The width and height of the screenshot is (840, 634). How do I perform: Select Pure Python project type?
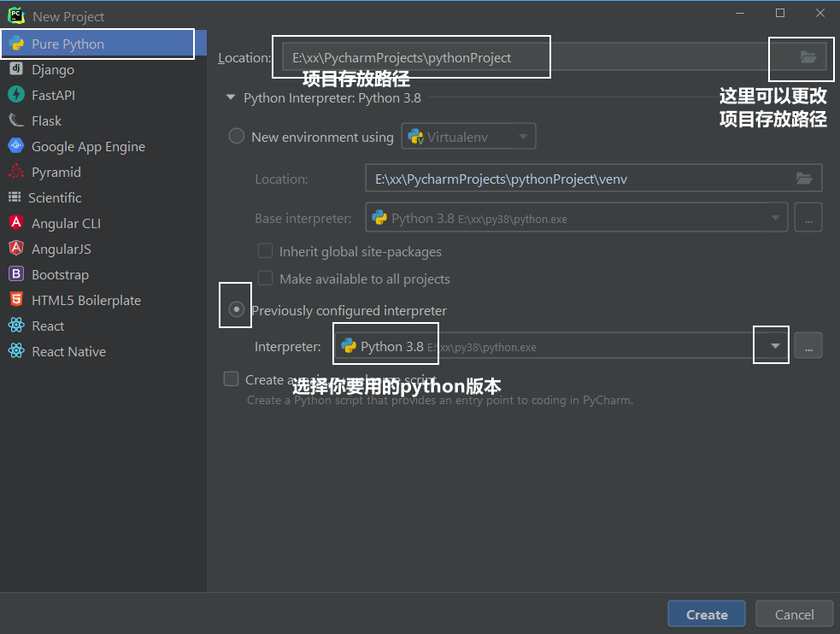(103, 44)
